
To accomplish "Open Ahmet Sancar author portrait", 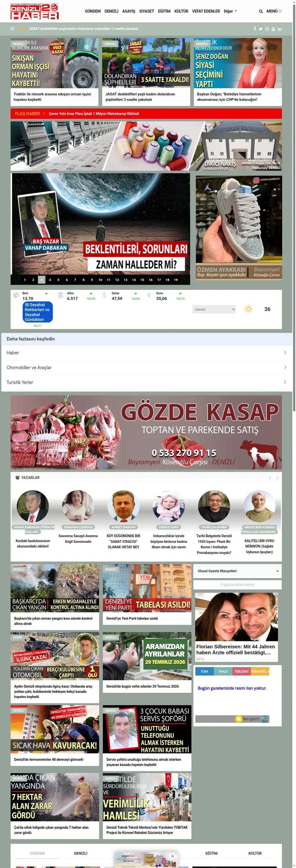I will [x=123, y=506].
